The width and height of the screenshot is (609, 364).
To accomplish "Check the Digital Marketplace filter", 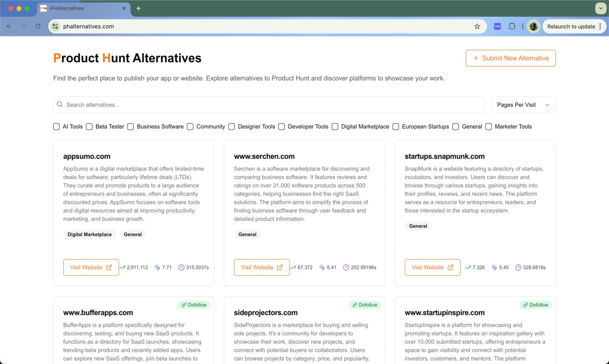I will tap(335, 126).
